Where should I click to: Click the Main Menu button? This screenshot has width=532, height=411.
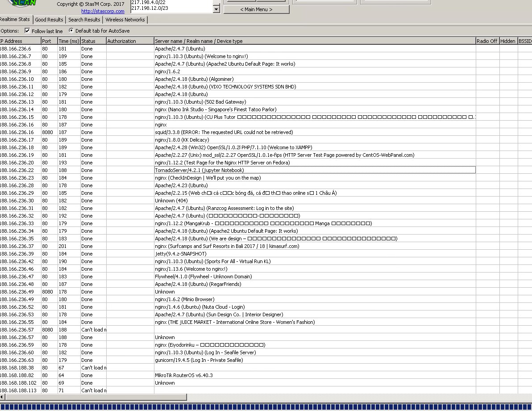pos(256,9)
